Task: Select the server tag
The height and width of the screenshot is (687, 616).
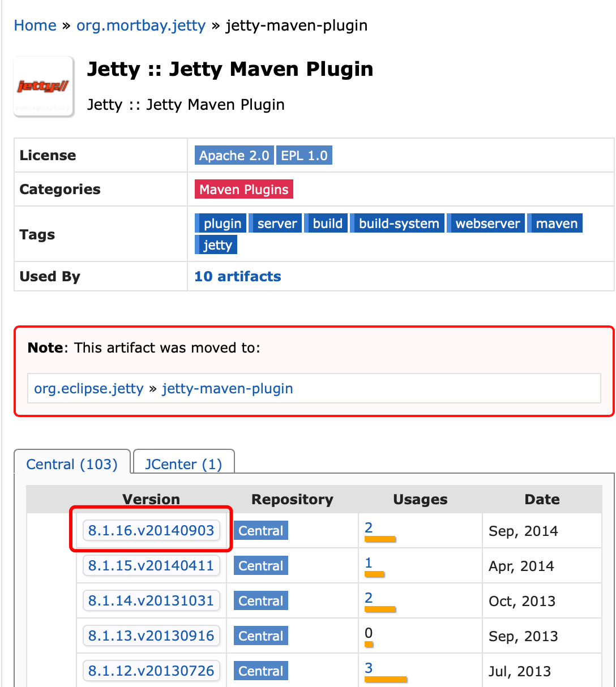Action: (x=276, y=224)
